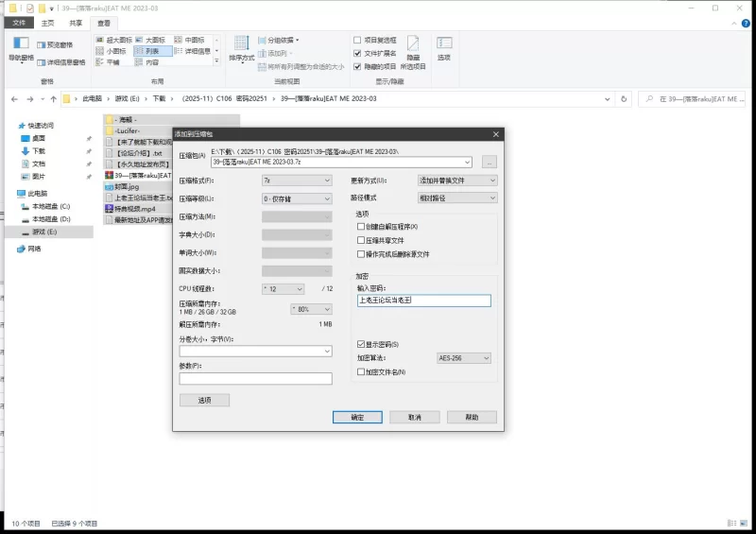Enable 创建自解压程序 checkbox
756x534 pixels.
[360, 227]
